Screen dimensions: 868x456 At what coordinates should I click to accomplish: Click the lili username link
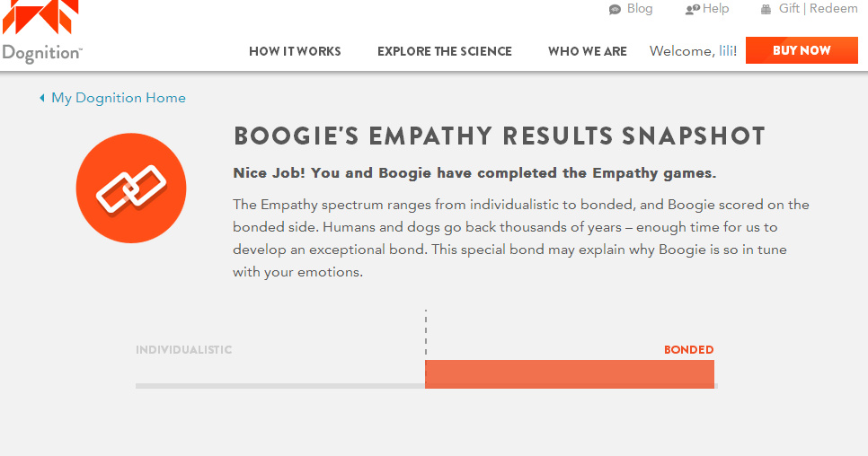(727, 51)
